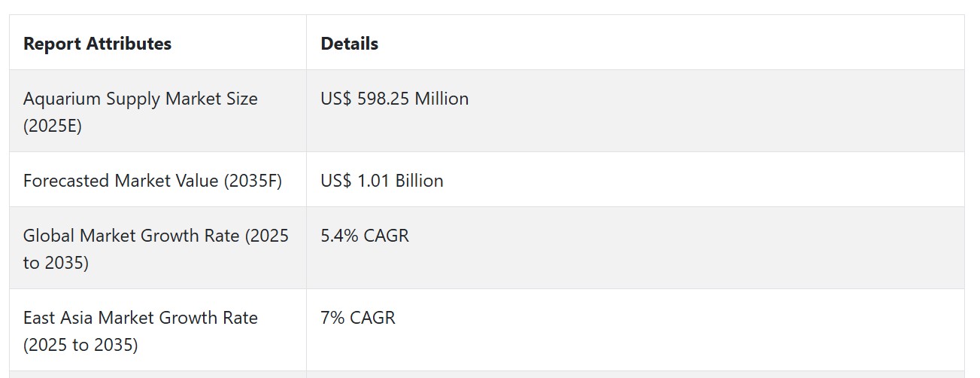Click the Report Attributes column header
This screenshot has height=378, width=980.
coord(97,44)
